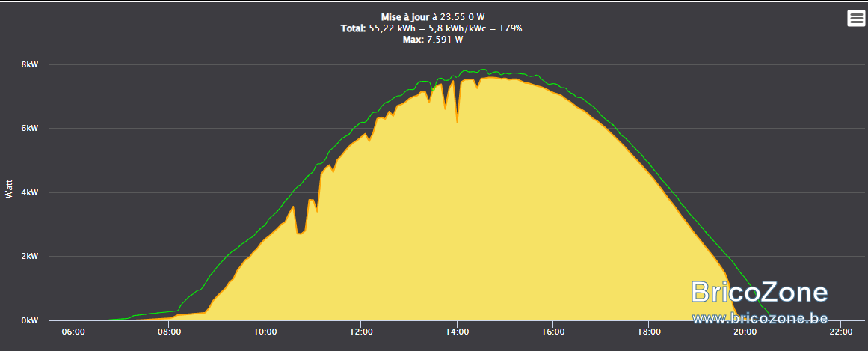868x351 pixels.
Task: Click the 06:00 x-axis time label
Action: tap(73, 332)
